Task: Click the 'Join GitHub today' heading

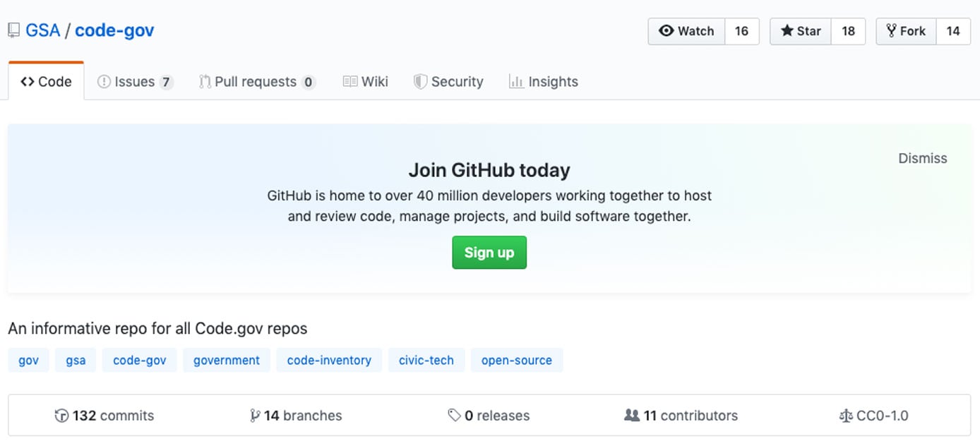Action: 489,170
